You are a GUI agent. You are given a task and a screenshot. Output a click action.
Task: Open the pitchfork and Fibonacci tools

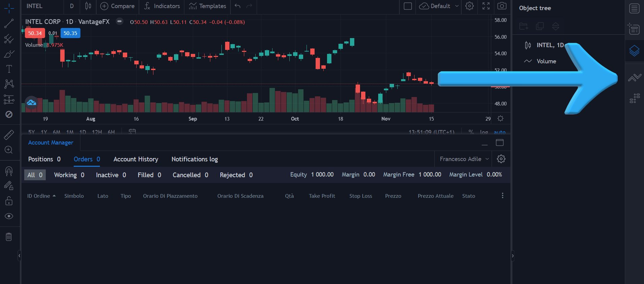(9, 39)
